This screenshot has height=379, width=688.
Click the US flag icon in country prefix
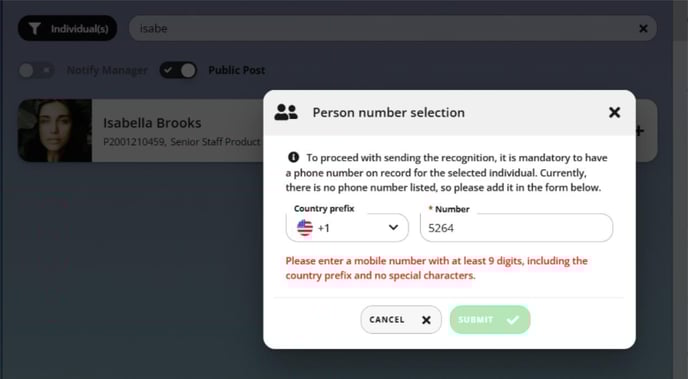[x=305, y=228]
